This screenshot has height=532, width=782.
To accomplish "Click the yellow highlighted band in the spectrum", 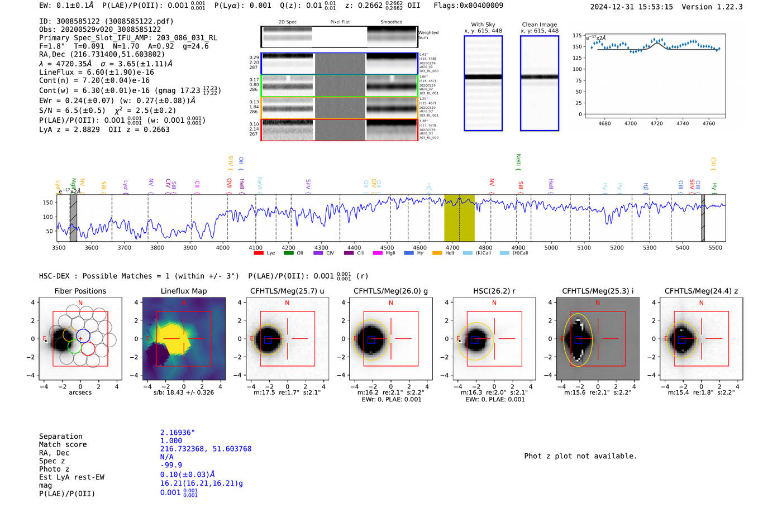I will coord(459,218).
